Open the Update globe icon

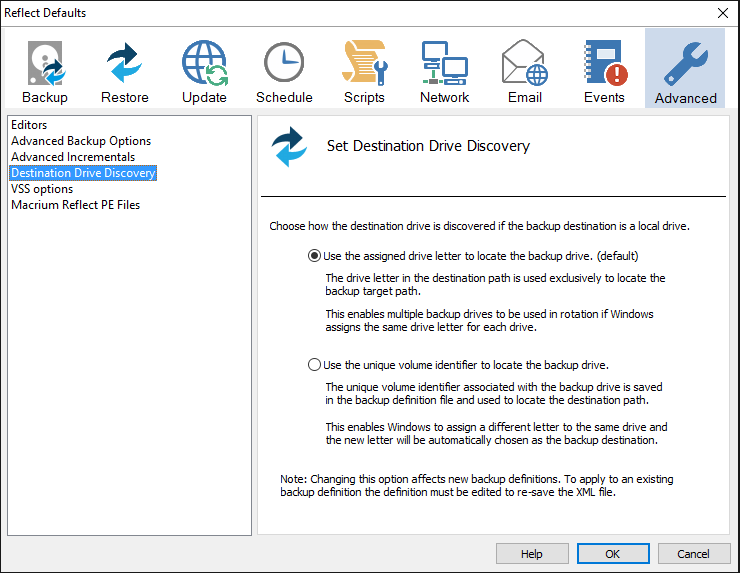[x=204, y=64]
